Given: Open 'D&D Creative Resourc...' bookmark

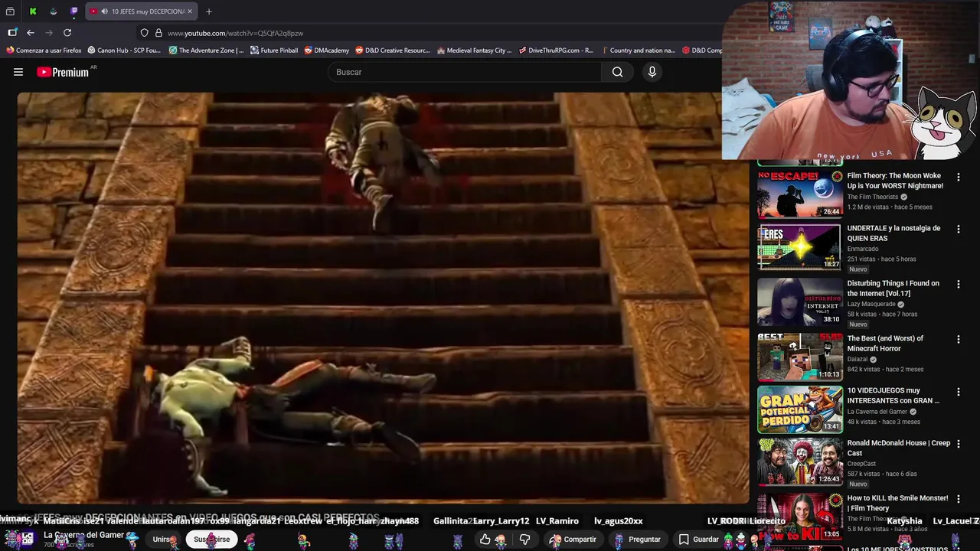Looking at the screenshot, I should pos(392,51).
